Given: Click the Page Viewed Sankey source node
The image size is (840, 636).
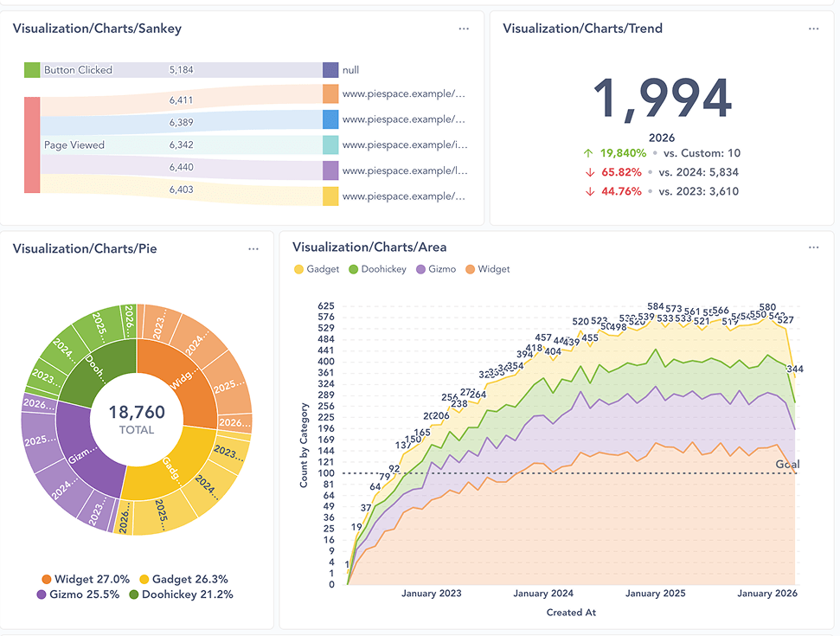Looking at the screenshot, I should point(32,145).
